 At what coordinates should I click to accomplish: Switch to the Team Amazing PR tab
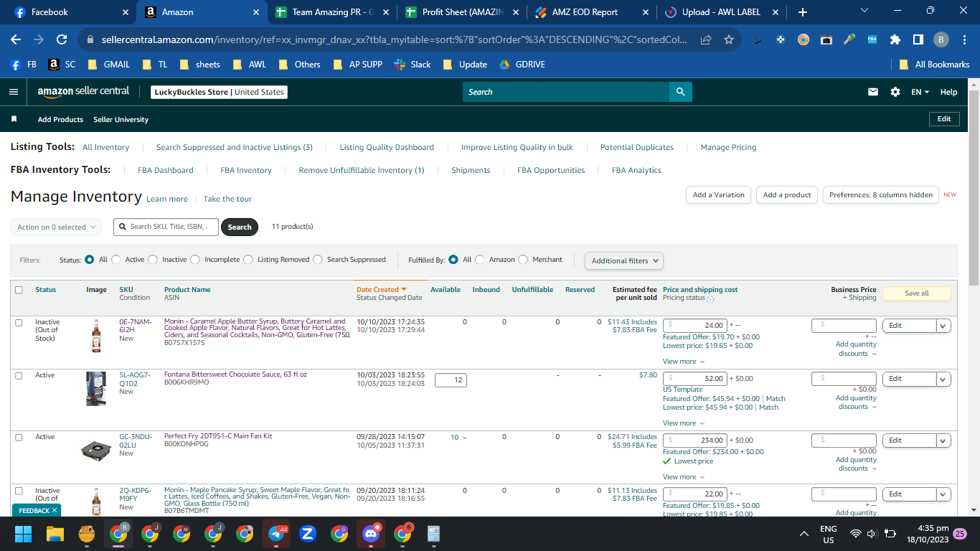tap(333, 12)
